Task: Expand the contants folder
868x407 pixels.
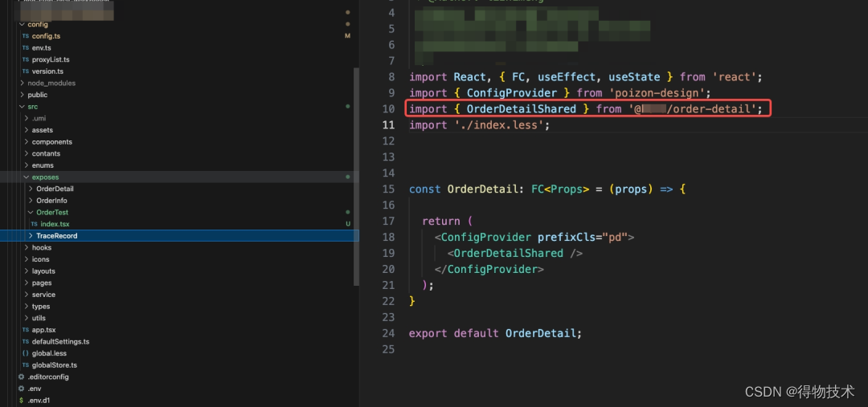Action: coord(27,154)
